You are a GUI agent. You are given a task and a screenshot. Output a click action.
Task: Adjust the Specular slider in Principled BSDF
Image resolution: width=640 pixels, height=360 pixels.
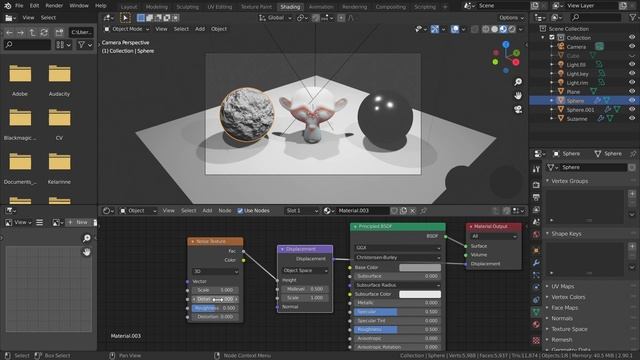pyautogui.click(x=398, y=311)
